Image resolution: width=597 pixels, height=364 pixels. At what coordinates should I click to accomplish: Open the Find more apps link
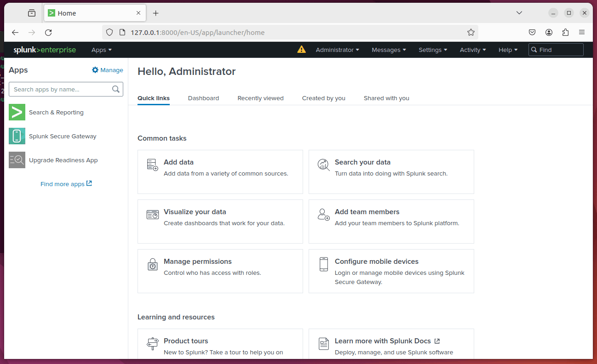(x=66, y=184)
